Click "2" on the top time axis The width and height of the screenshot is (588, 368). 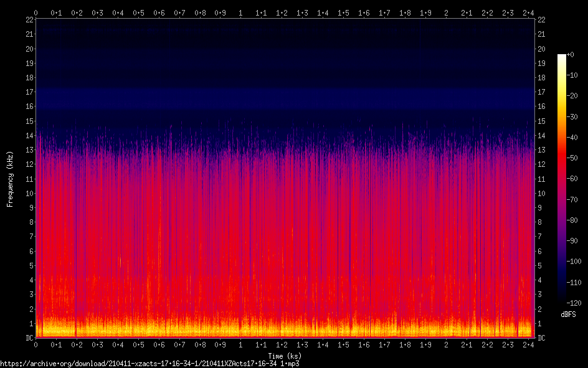(446, 13)
